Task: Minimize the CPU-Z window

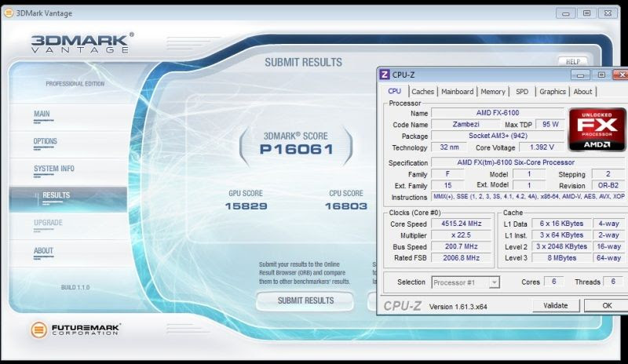Action: (x=580, y=75)
